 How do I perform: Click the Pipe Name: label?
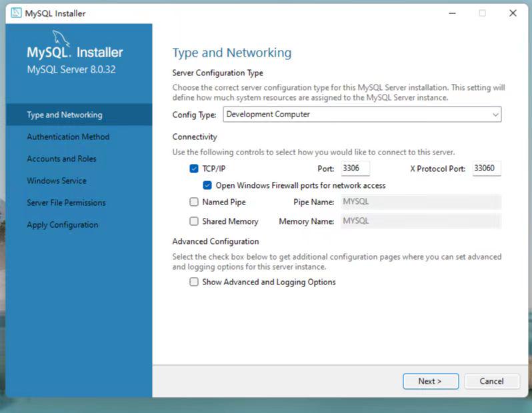tap(313, 203)
